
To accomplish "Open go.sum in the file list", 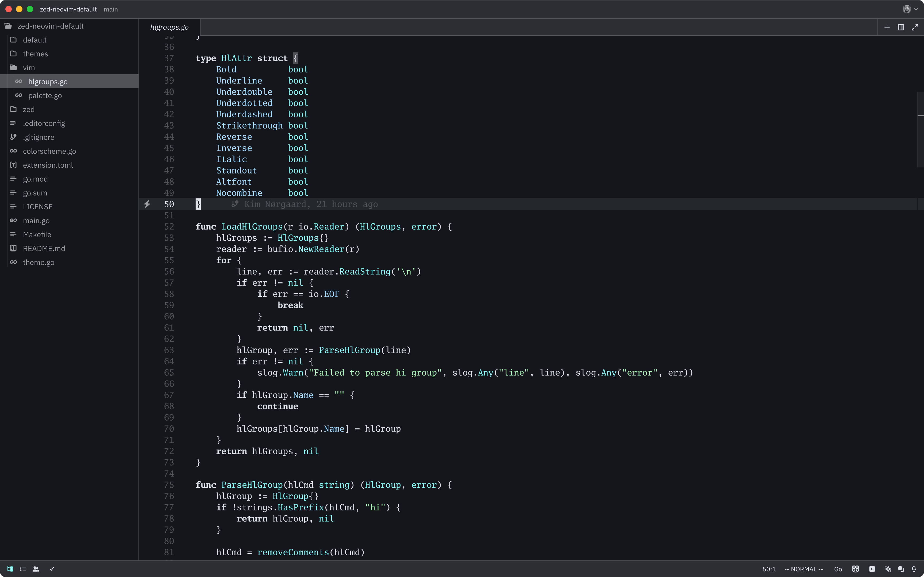I will coord(69,193).
